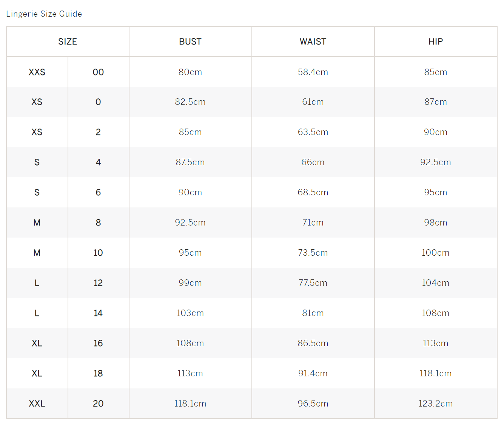Click the XXL size cell

tap(37, 404)
